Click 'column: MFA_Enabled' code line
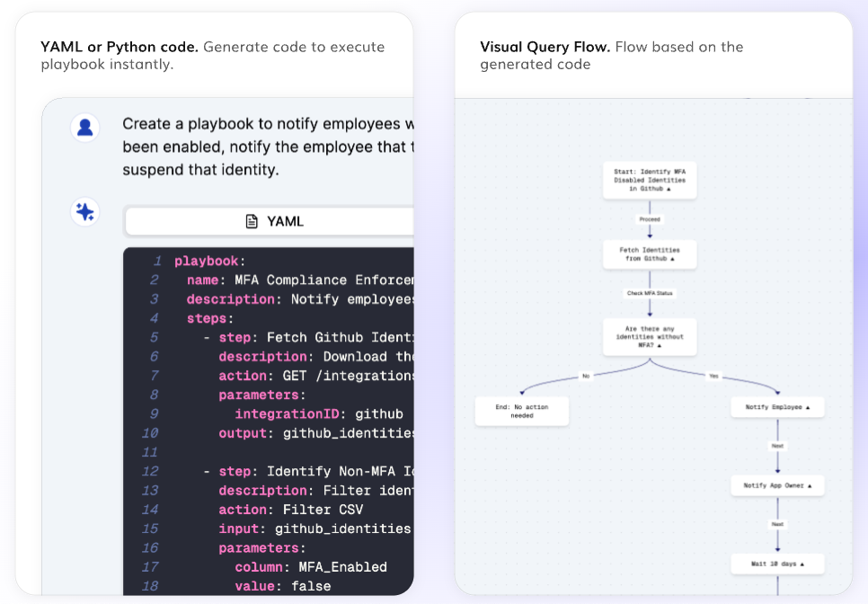 click(311, 567)
